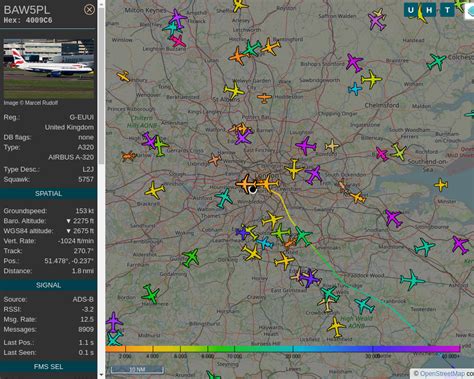Select the yellow aircraft near Bracknell

(x=155, y=191)
